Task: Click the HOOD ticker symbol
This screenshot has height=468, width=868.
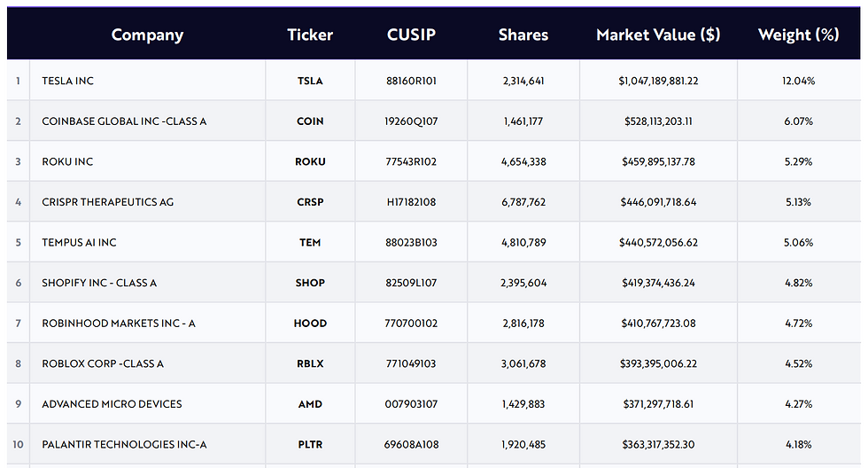Action: point(310,324)
